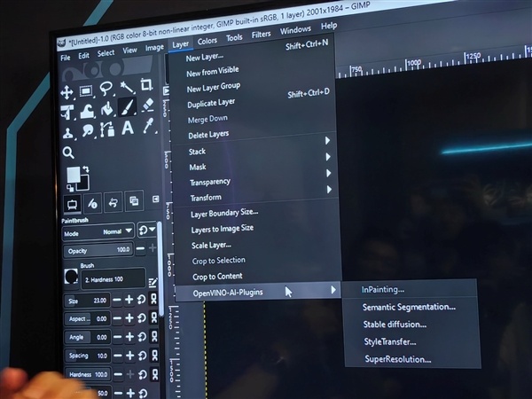Viewport: 532px width, 399px height.
Task: Select the Zoom magnifier tool
Action: 68,153
